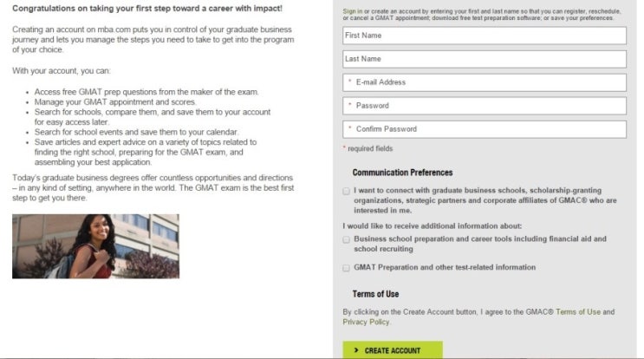
Task: Tick the Business school preparation checkbox
Action: click(x=347, y=238)
